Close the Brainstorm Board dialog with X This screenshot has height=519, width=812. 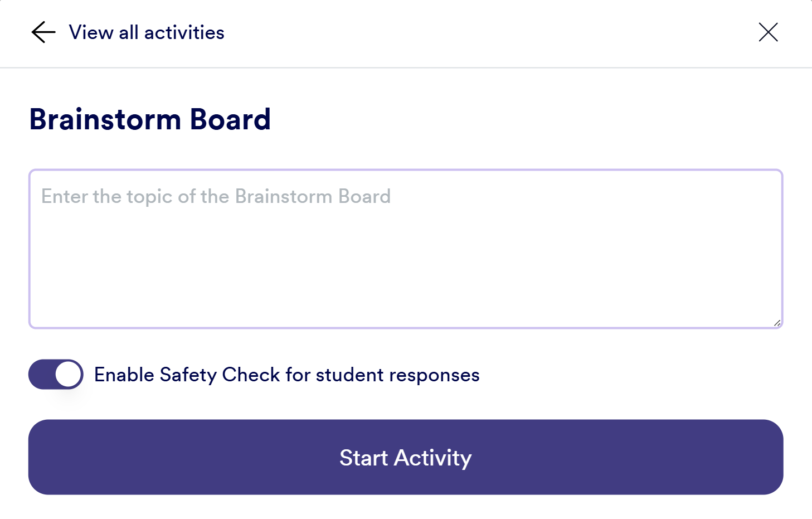click(x=768, y=32)
